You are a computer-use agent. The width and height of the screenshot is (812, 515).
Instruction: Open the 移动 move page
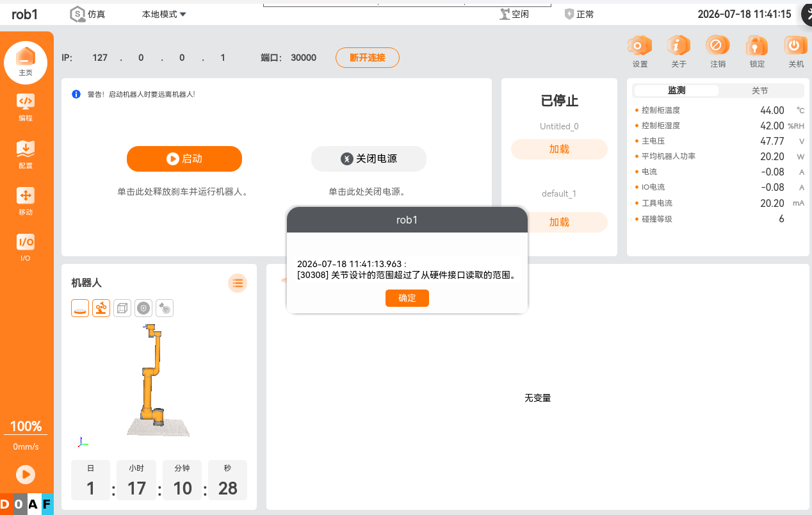pyautogui.click(x=26, y=201)
